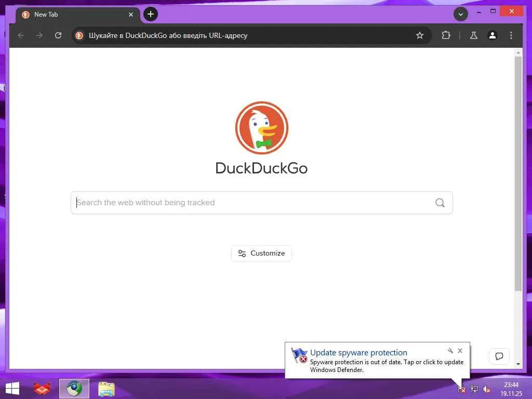Click the scrollbar down arrow
This screenshot has width=532, height=399.
pos(518,364)
